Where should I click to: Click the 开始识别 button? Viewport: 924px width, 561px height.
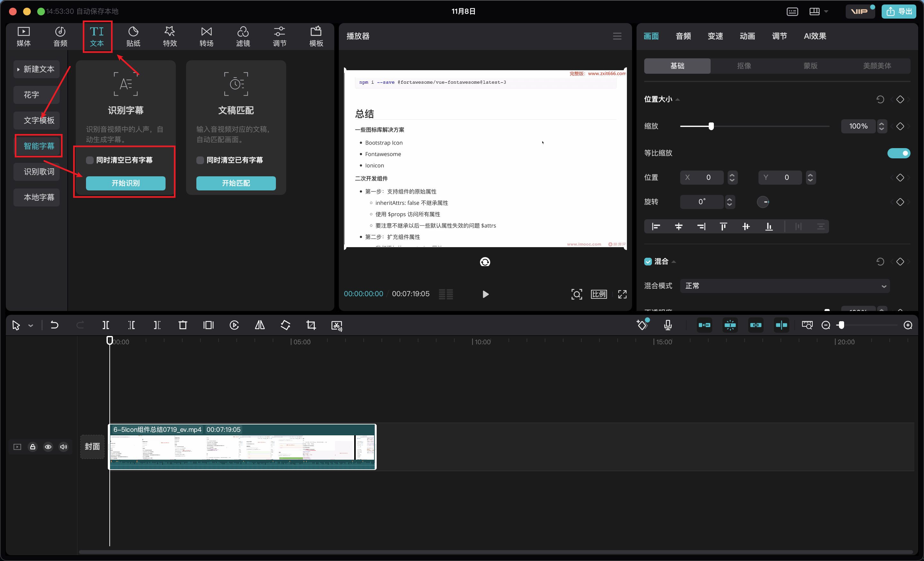[x=126, y=183]
